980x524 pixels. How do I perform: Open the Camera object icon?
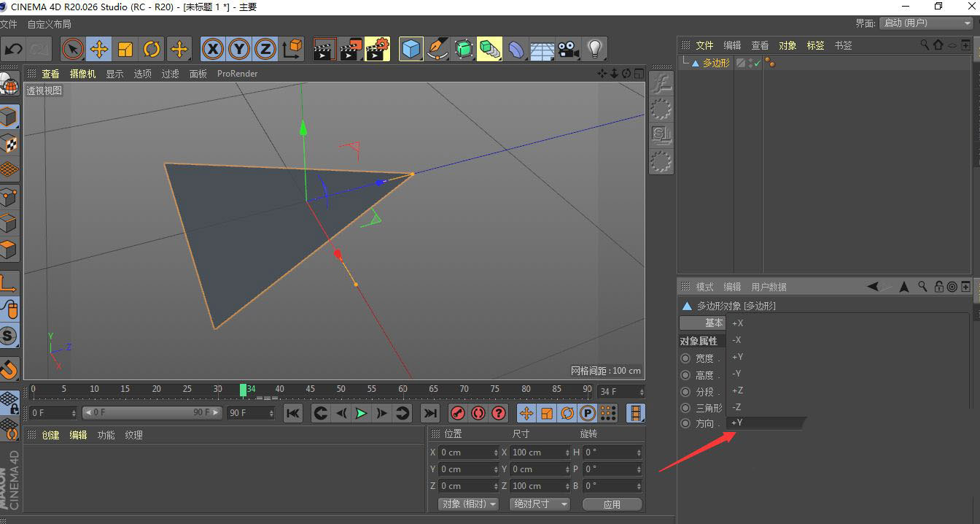568,49
